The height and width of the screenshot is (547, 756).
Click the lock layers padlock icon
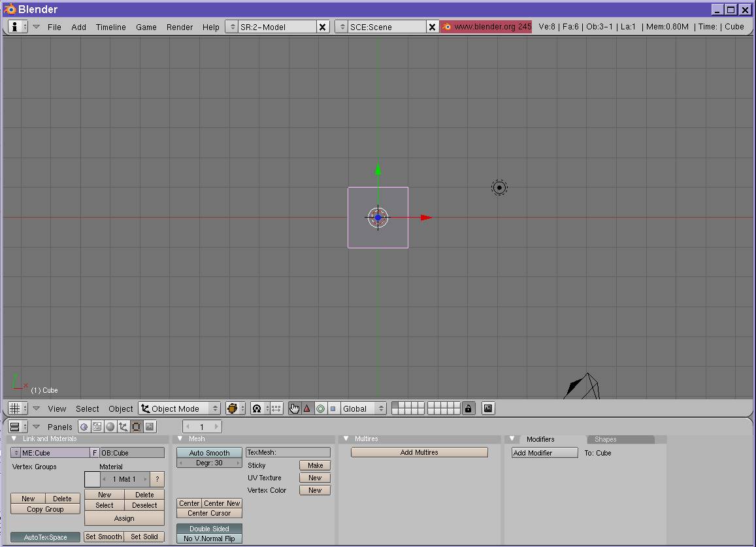click(468, 408)
